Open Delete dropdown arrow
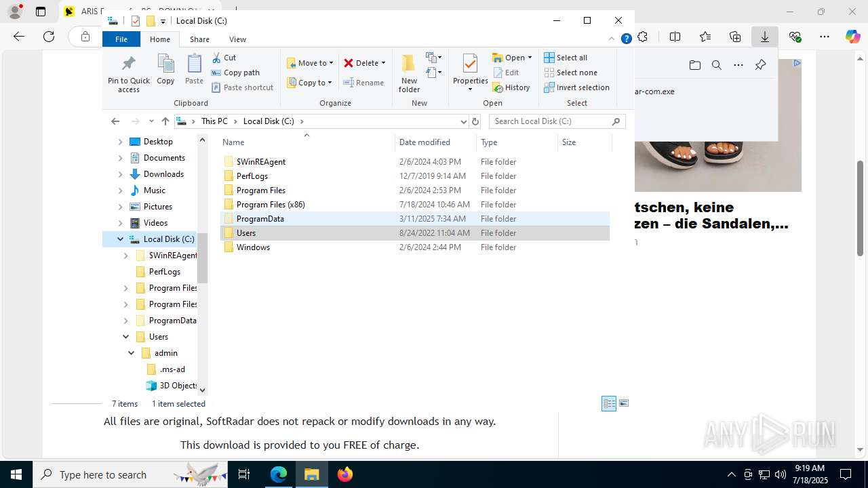Viewport: 868px width, 488px height. (x=383, y=63)
